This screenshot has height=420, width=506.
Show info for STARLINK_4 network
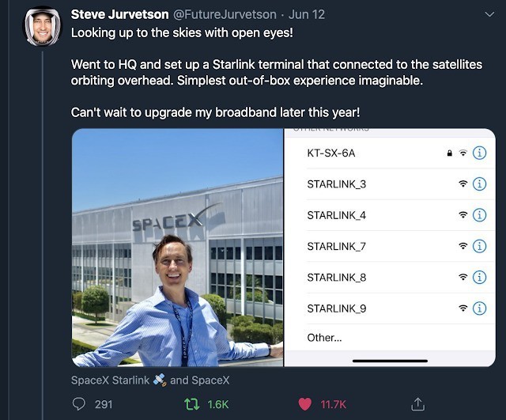pos(479,215)
